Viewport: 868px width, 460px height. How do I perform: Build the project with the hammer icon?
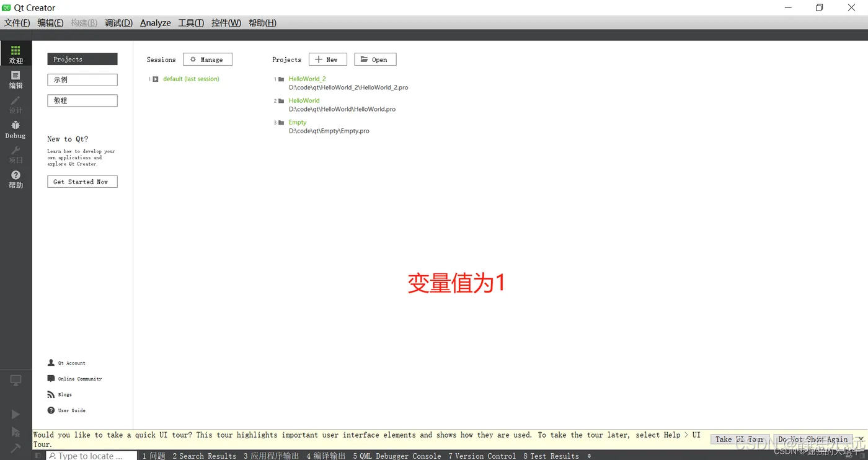tap(15, 448)
